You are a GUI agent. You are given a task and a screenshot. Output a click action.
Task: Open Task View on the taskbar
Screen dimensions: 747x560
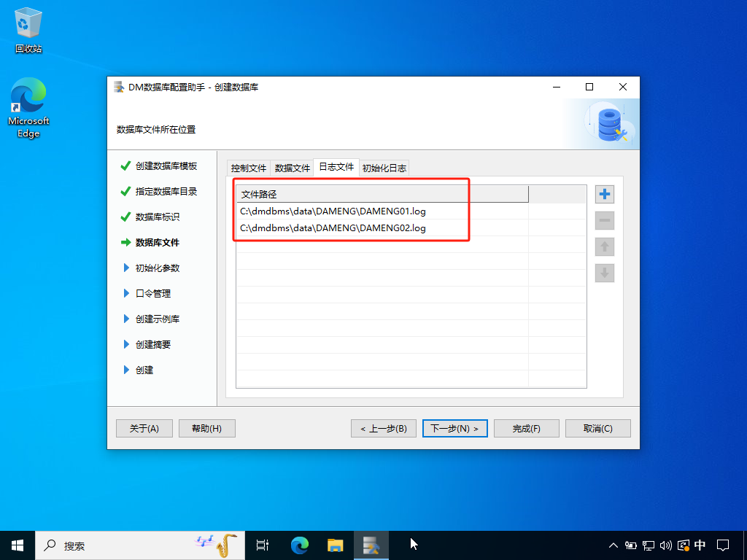[263, 545]
